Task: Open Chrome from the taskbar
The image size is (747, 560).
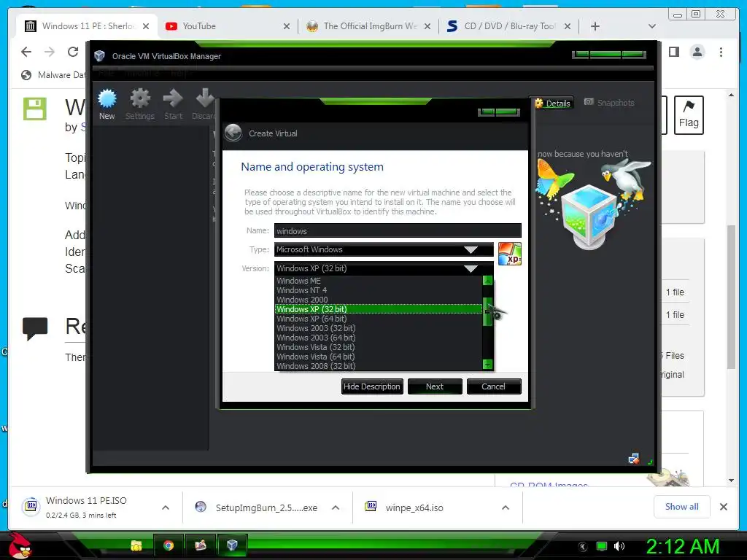Action: point(169,545)
